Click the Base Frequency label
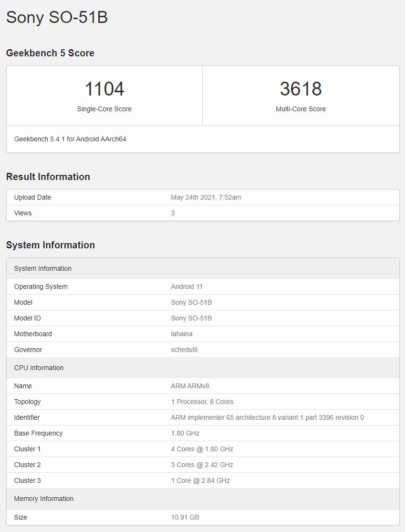405x532 pixels. pyautogui.click(x=38, y=433)
